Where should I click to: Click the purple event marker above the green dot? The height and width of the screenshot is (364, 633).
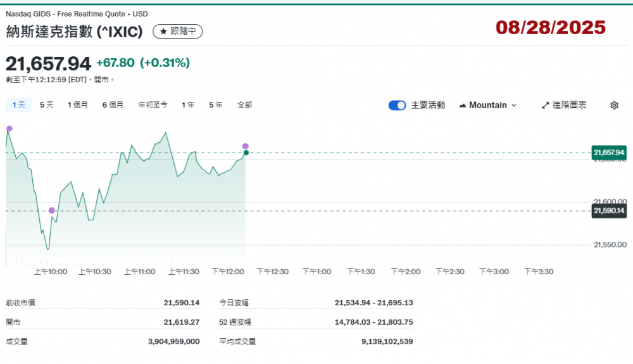246,146
